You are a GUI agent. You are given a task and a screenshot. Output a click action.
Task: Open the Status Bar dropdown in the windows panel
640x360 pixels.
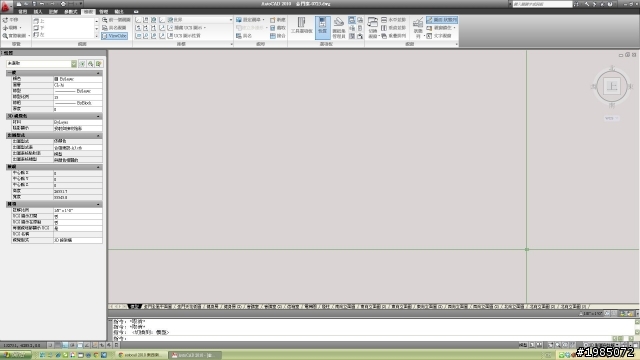(418, 28)
